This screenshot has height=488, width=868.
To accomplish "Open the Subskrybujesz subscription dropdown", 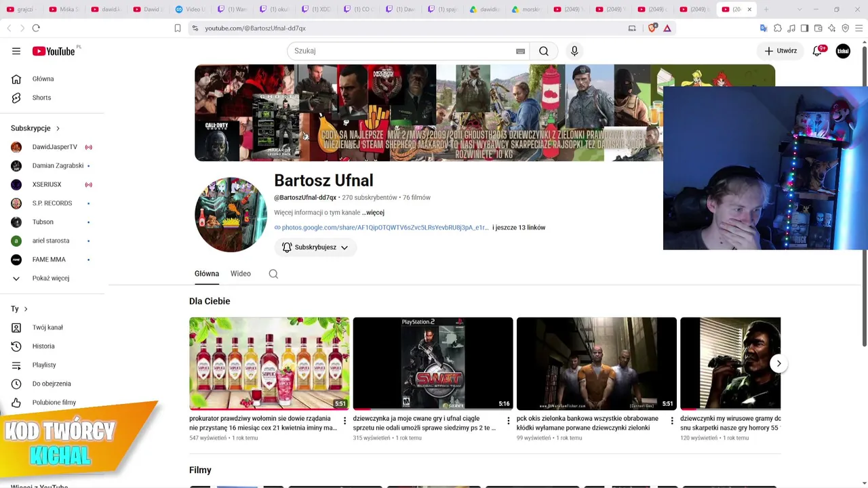I will [x=315, y=247].
